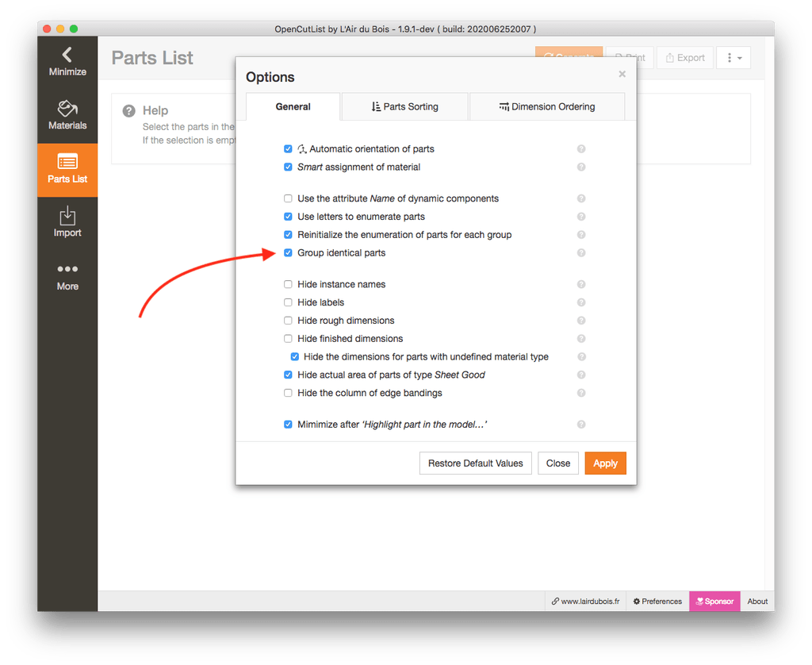Click help icon for Reinitialize the enumeration
The image size is (812, 665).
(581, 235)
